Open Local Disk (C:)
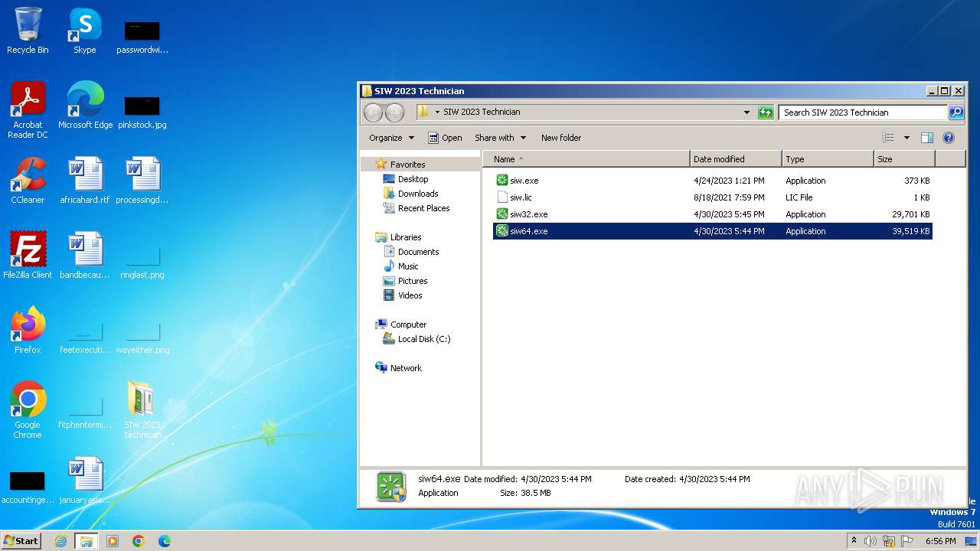The width and height of the screenshot is (980, 551). (424, 339)
